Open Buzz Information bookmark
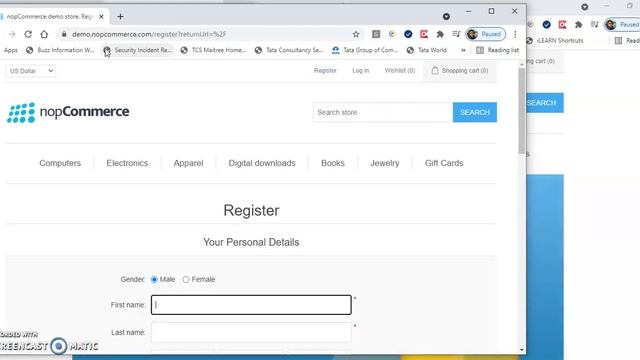640x360 pixels. pos(60,50)
